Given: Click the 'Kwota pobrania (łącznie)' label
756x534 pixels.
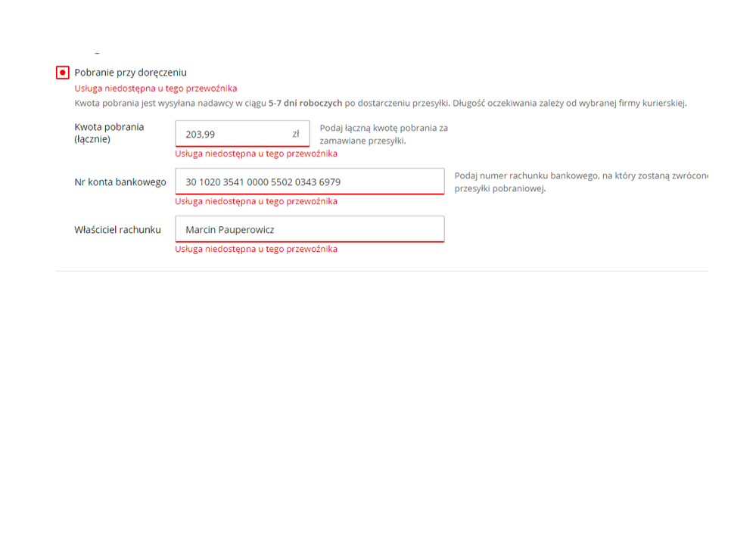Looking at the screenshot, I should click(x=109, y=133).
